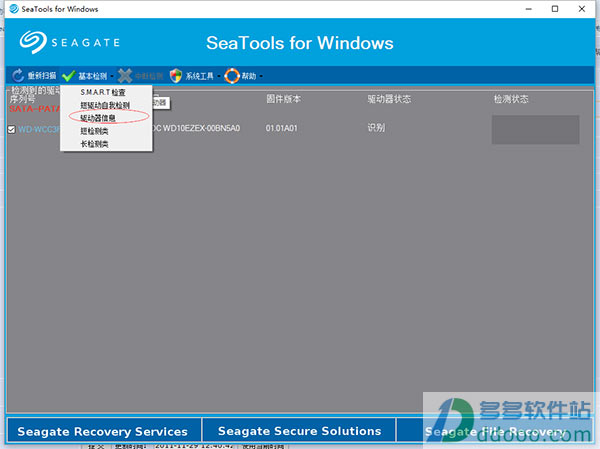600x449 pixels.
Task: Expand the 系统工具 dropdown arrow
Action: tap(218, 76)
